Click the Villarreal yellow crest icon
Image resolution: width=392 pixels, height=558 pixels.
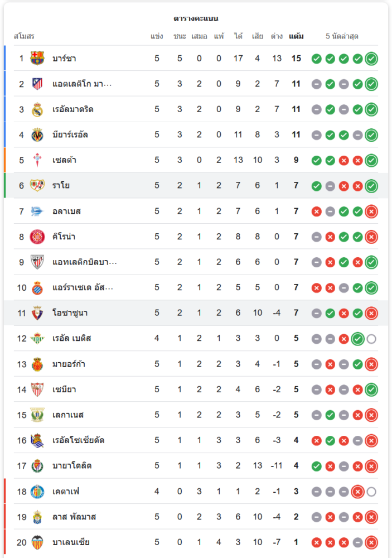coord(37,135)
